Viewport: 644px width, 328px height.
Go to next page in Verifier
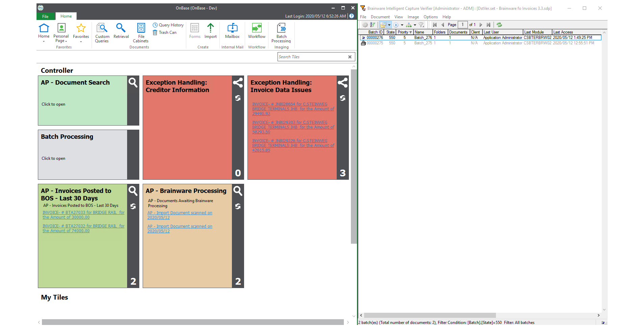tap(481, 25)
